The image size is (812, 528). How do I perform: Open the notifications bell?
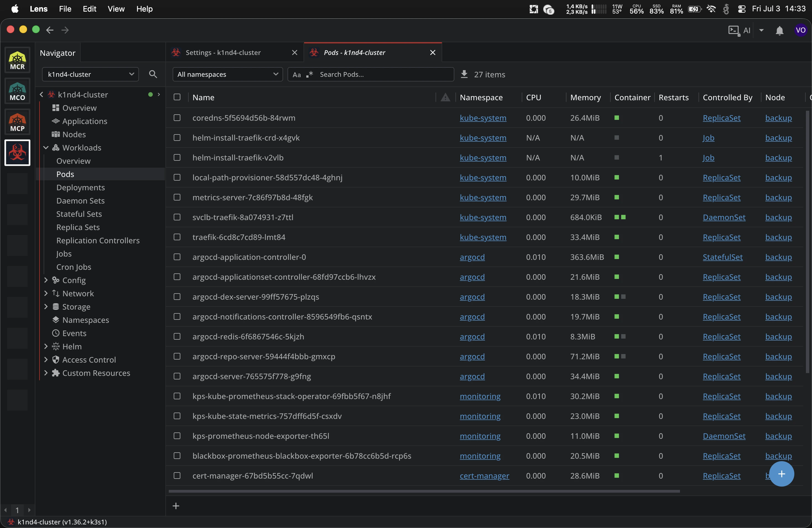coord(780,31)
